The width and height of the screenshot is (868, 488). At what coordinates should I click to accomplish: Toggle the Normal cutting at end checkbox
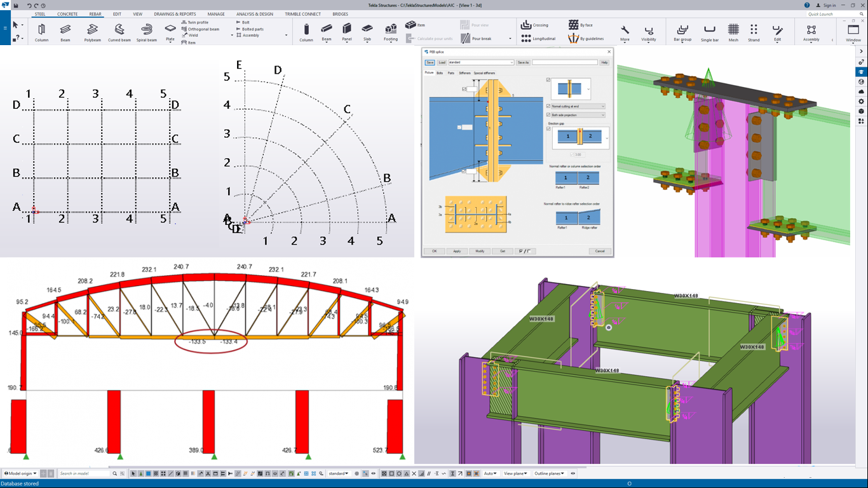point(549,106)
